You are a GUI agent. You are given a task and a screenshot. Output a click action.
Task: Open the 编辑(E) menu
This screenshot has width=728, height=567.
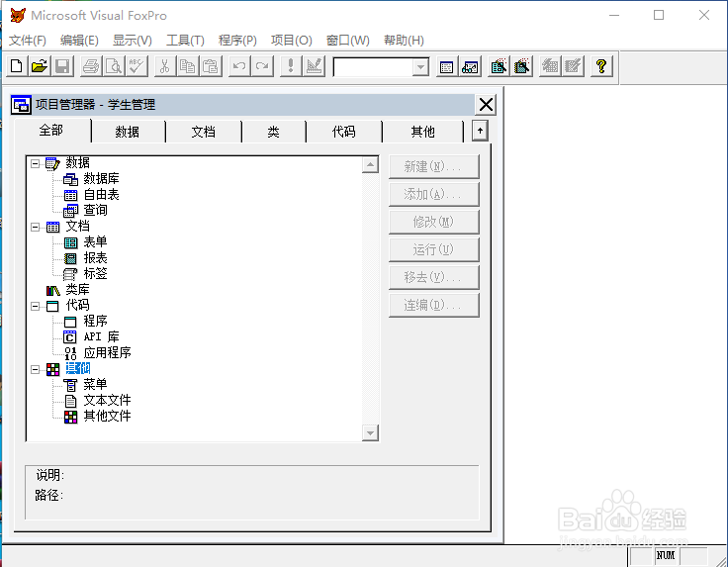click(x=79, y=41)
